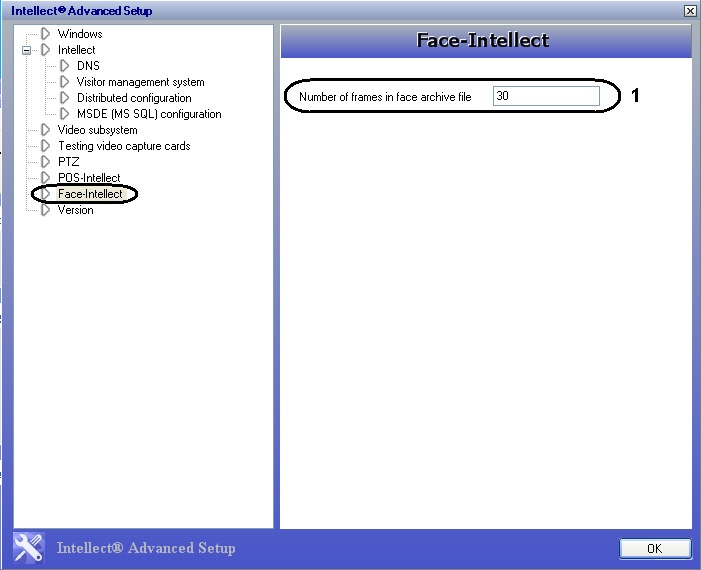
Task: Click the triangle icon beside Intellect
Action: point(46,50)
